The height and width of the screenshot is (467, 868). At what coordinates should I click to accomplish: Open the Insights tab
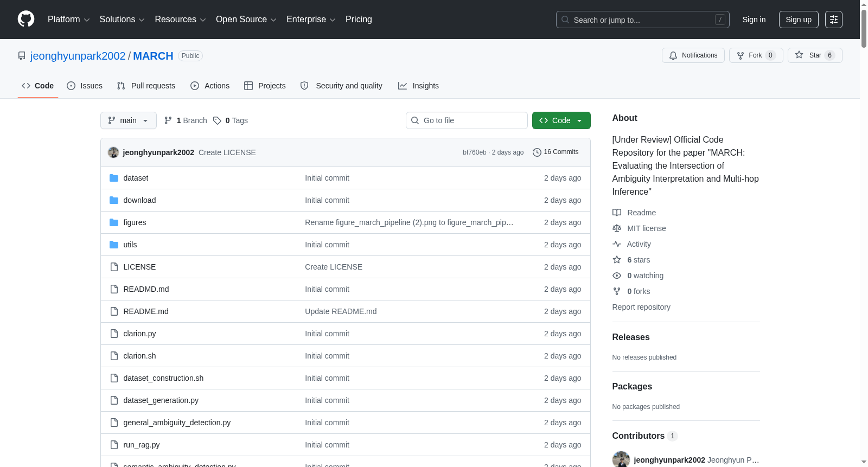click(x=418, y=86)
